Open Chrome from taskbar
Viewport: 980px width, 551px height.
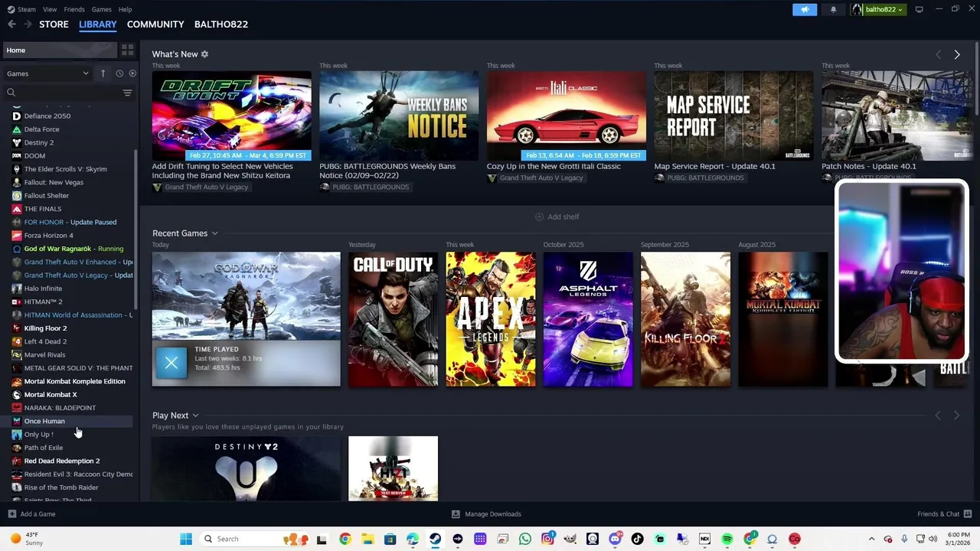pyautogui.click(x=345, y=539)
